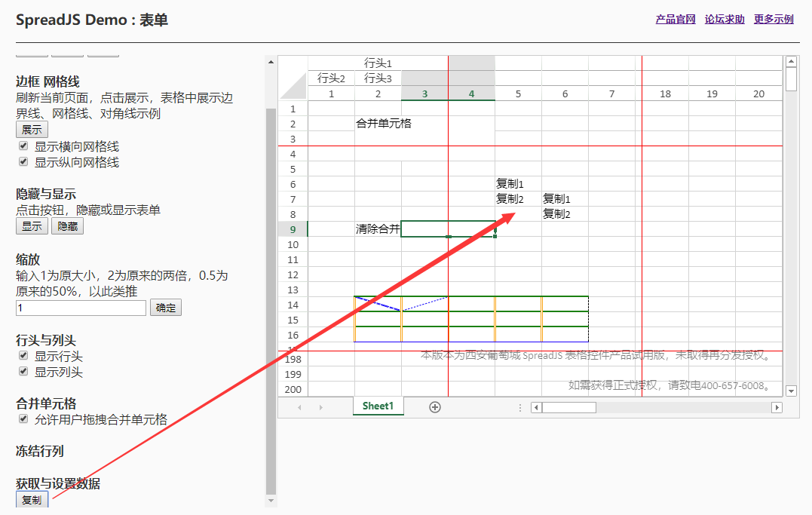This screenshot has height=515, width=812.
Task: Toggle 显示纵向网格线 checkbox
Action: [23, 161]
